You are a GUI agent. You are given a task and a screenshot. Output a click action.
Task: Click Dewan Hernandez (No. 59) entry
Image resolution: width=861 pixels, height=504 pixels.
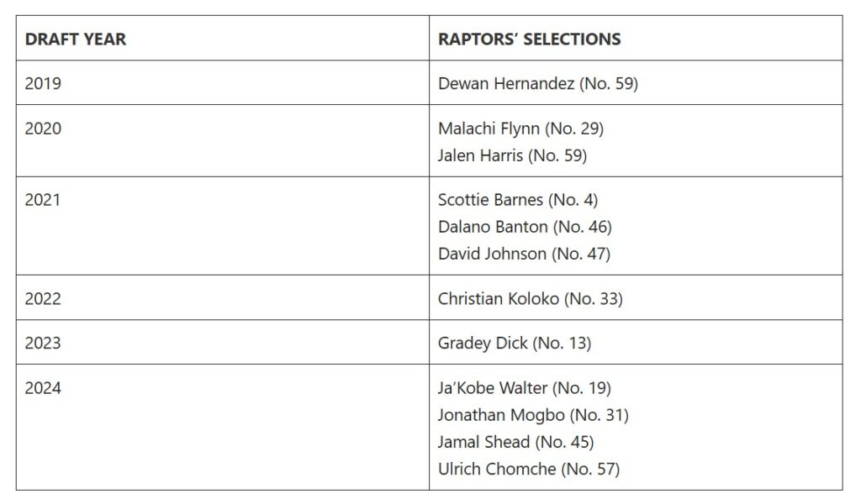coord(538,84)
